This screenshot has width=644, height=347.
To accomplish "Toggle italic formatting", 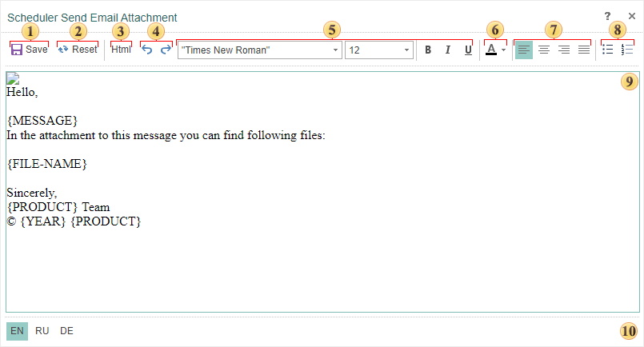I will [448, 50].
